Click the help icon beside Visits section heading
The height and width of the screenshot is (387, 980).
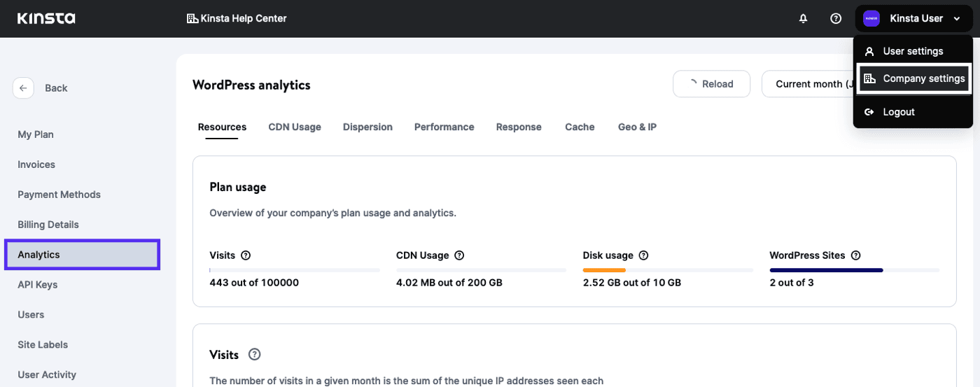[255, 354]
